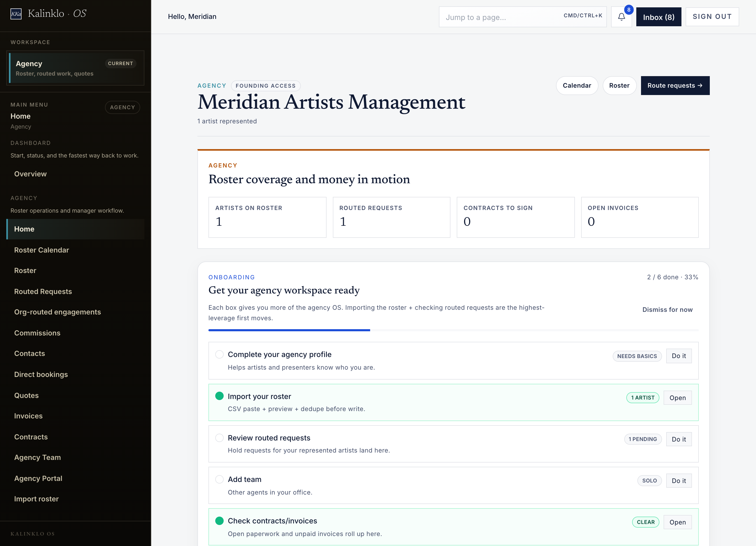Viewport: 756px width, 546px height.
Task: Select Home under the Agency section
Action: (75, 229)
